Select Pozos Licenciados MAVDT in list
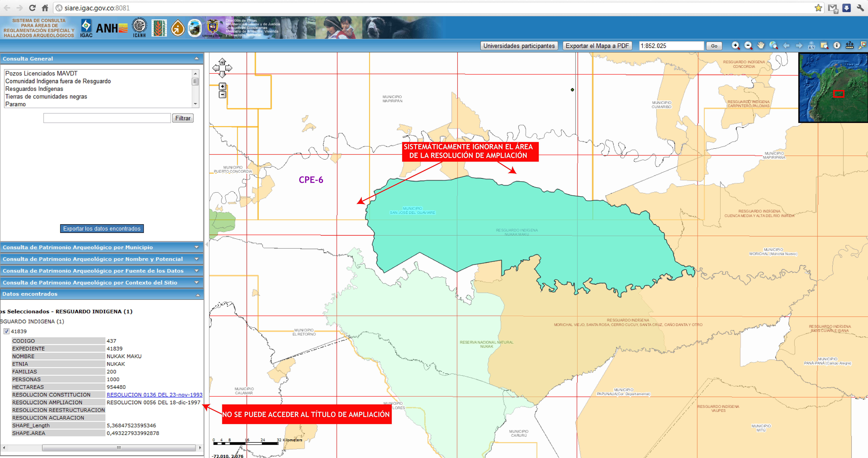The width and height of the screenshot is (868, 458). (x=41, y=73)
